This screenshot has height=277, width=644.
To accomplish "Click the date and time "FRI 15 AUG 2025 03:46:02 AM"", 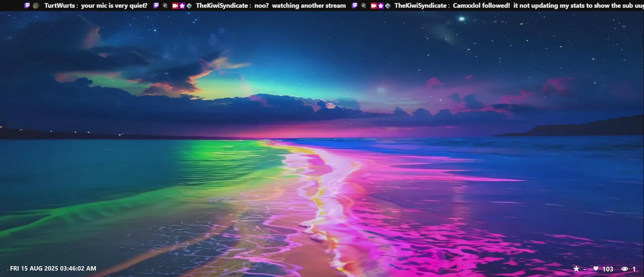I will click(x=53, y=269).
